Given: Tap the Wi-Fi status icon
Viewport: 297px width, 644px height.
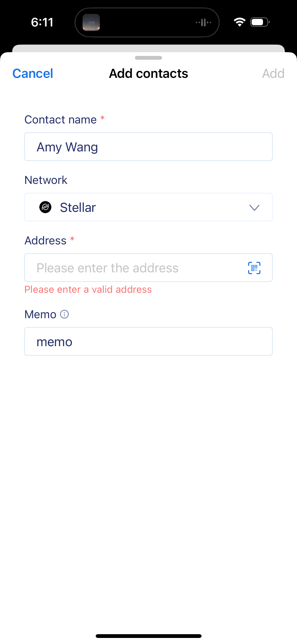Looking at the screenshot, I should pyautogui.click(x=239, y=22).
